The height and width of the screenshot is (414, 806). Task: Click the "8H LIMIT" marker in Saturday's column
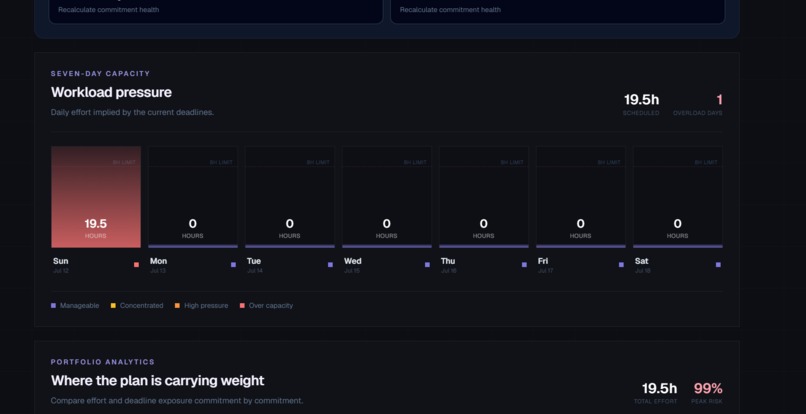point(706,163)
